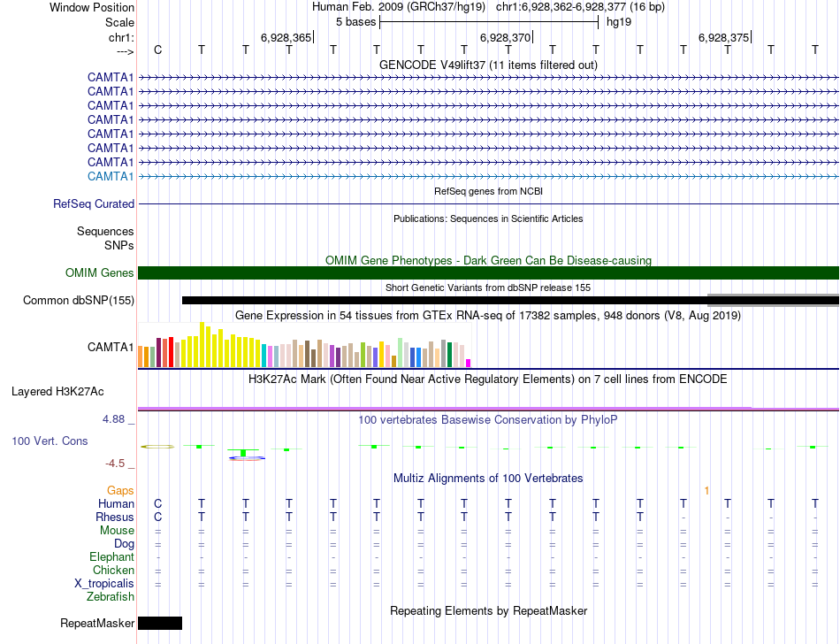Click the CAMTA1 label beside the GTEx bar chart

(111, 347)
